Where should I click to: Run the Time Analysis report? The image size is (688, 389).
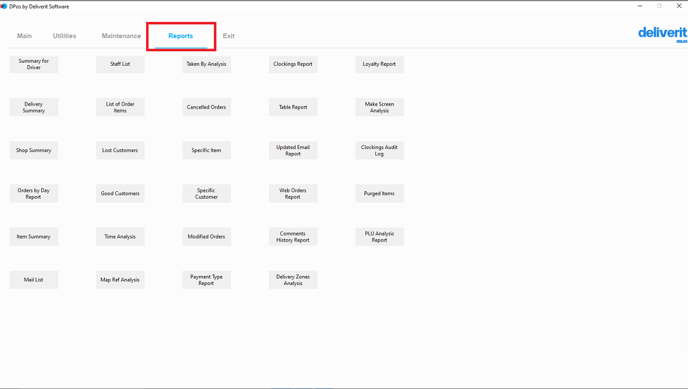click(x=120, y=237)
